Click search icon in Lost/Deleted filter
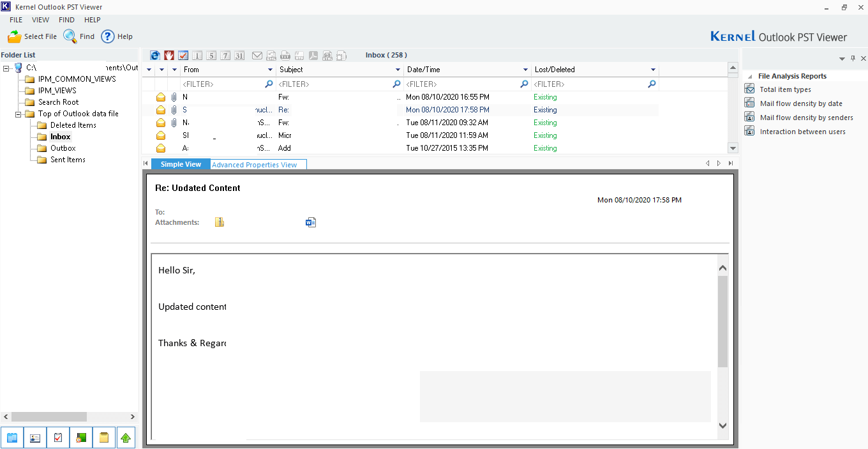The image size is (868, 449). [x=652, y=84]
